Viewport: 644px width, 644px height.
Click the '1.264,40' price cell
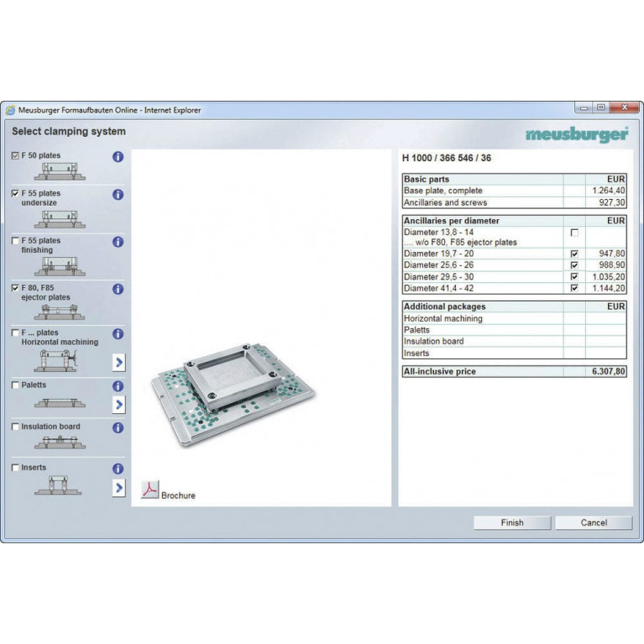[608, 191]
